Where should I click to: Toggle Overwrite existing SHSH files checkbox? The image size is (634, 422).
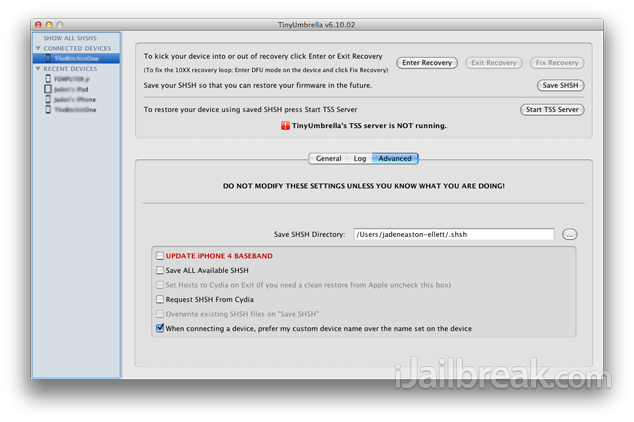160,314
